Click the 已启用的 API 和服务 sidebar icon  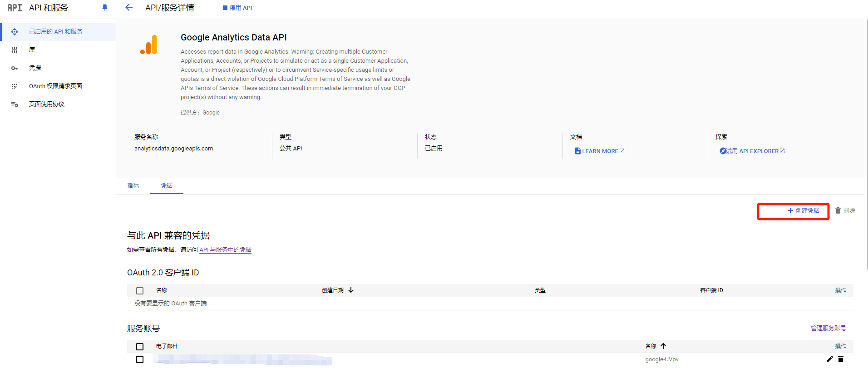pos(15,32)
